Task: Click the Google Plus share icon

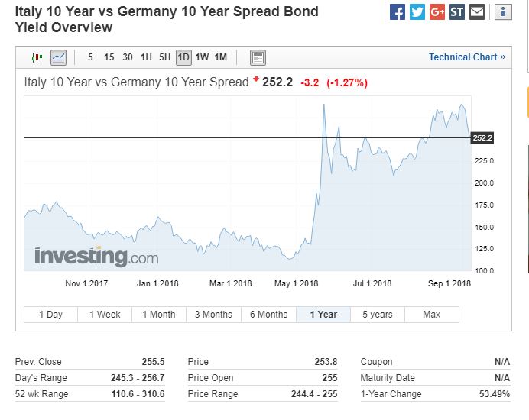Action: 437,12
